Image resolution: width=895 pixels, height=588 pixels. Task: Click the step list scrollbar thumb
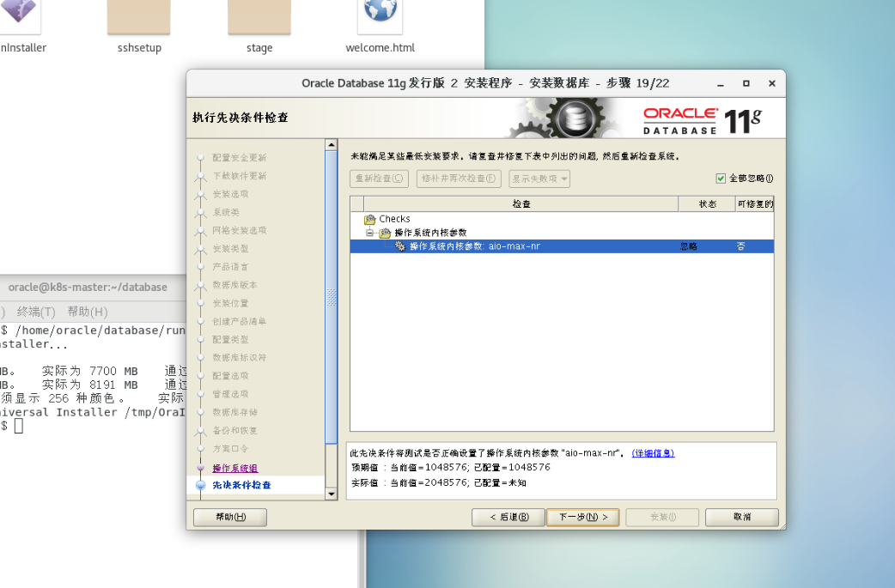(x=331, y=297)
